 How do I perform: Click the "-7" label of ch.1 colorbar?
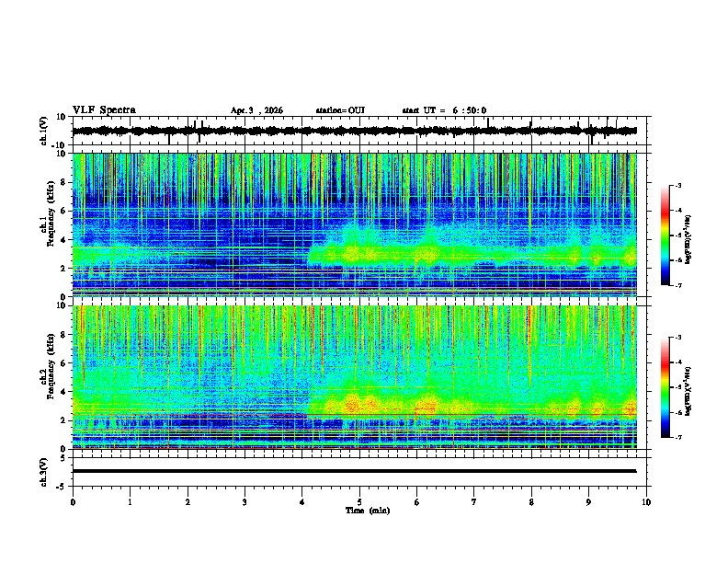[x=678, y=285]
